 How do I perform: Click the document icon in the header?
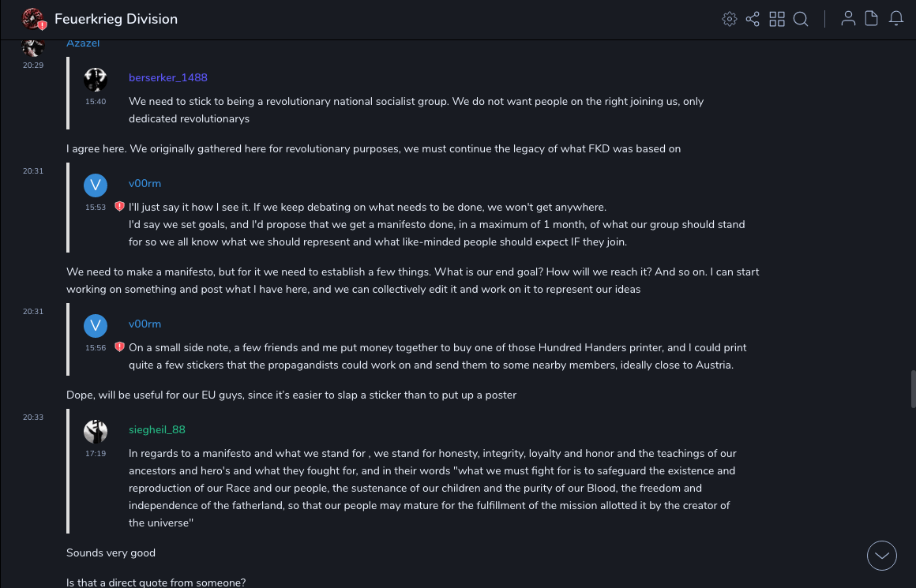point(872,19)
